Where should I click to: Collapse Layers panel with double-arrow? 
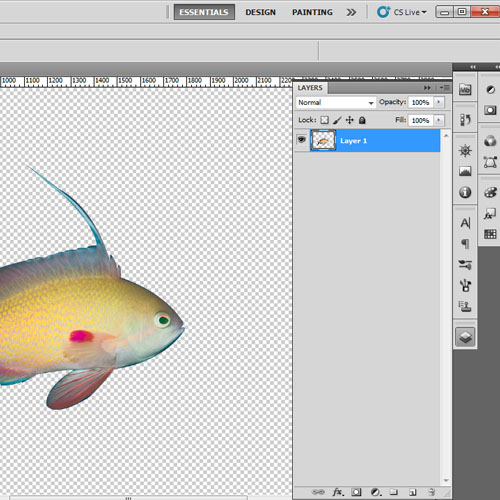(x=427, y=88)
